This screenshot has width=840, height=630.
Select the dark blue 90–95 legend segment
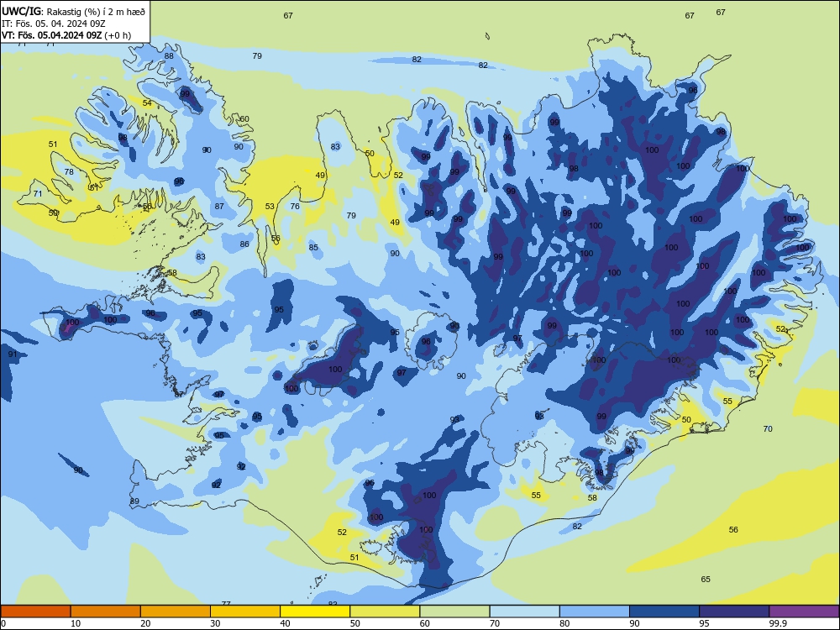coord(664,612)
